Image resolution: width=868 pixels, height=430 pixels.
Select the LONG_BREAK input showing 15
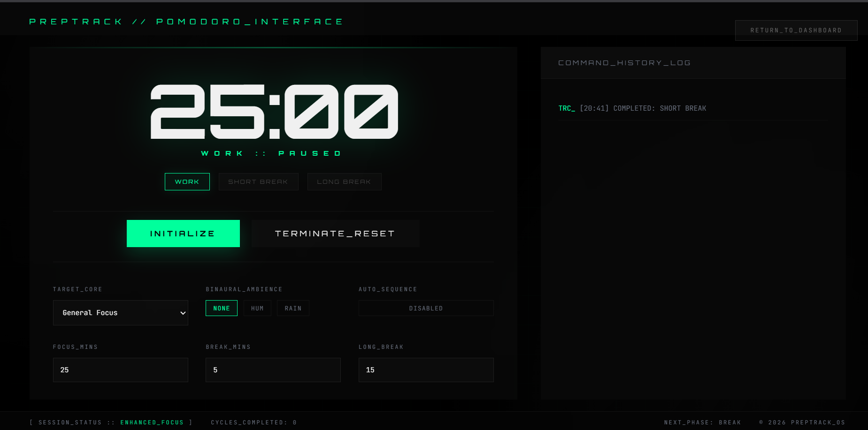click(x=425, y=370)
